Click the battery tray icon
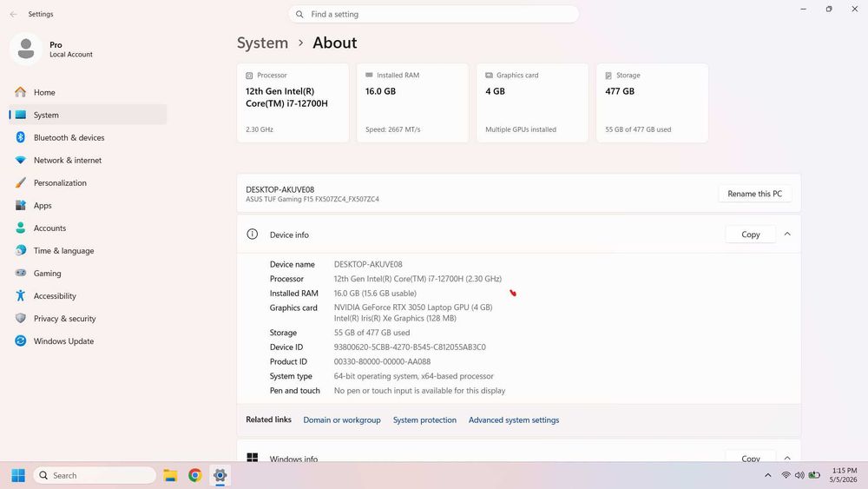 pos(814,475)
